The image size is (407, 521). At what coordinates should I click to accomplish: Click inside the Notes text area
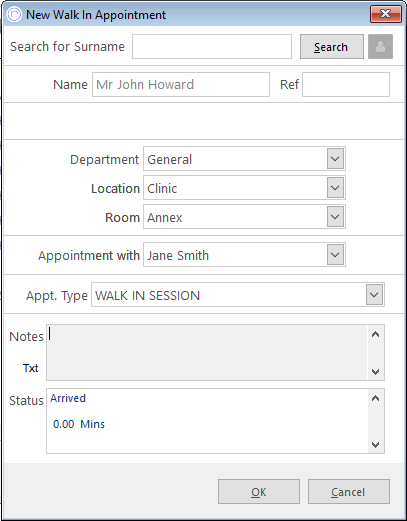click(207, 352)
